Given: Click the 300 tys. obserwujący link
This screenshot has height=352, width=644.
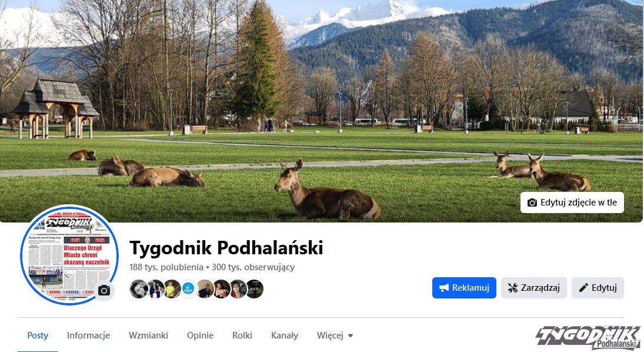Looking at the screenshot, I should point(253,267).
